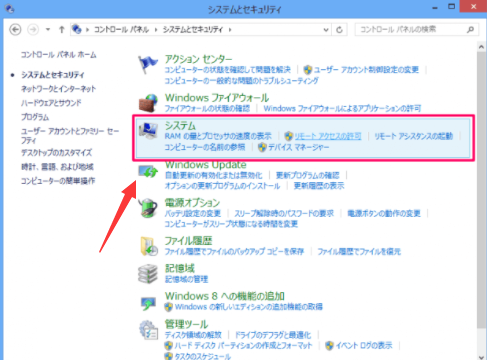Click 更新プログラムの確認 link
This screenshot has width=487, height=360.
click(307, 175)
